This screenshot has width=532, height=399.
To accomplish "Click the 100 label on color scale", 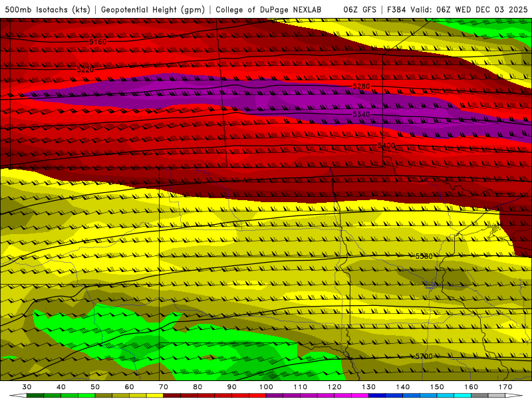I will [266, 387].
